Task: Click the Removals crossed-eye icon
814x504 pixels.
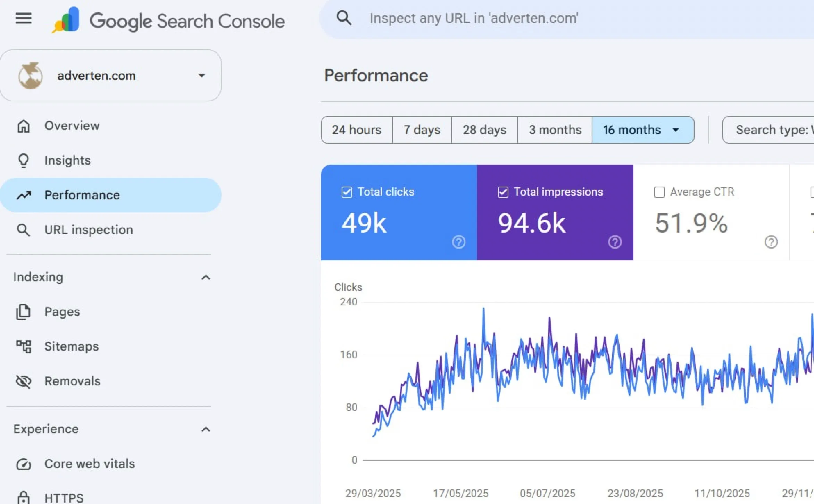Action: (x=24, y=381)
